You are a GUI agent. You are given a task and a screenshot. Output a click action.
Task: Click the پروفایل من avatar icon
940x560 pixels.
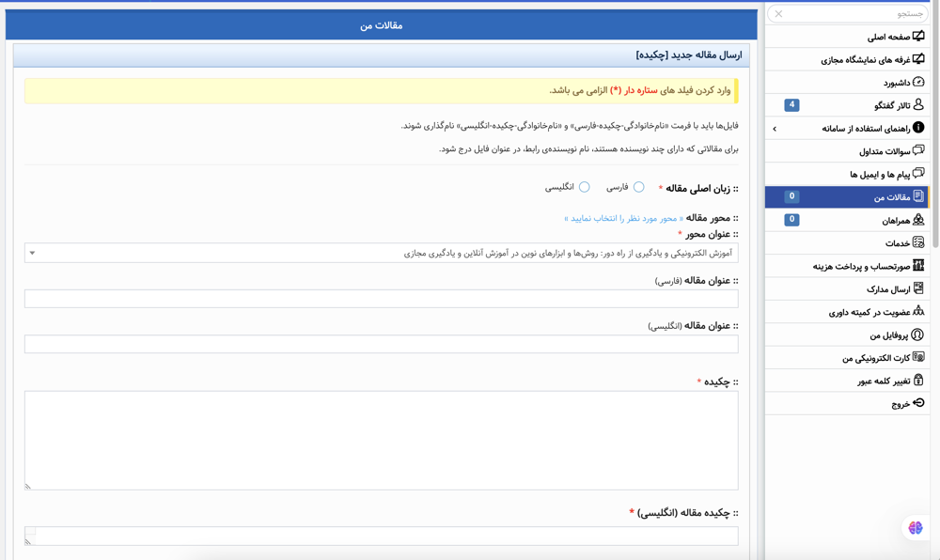tap(917, 334)
